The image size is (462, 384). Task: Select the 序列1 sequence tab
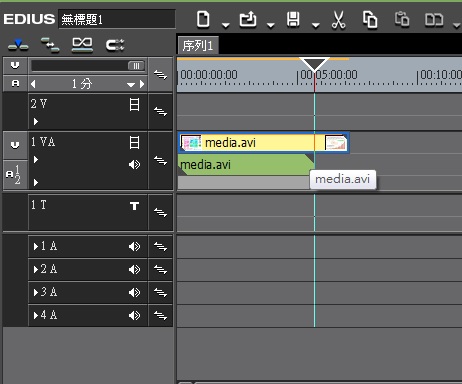pyautogui.click(x=198, y=46)
